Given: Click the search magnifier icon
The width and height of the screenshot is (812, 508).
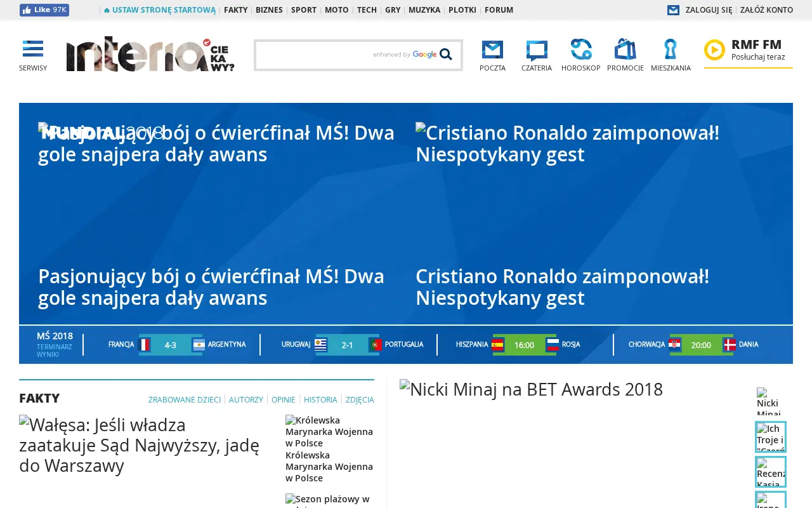Looking at the screenshot, I should [446, 55].
